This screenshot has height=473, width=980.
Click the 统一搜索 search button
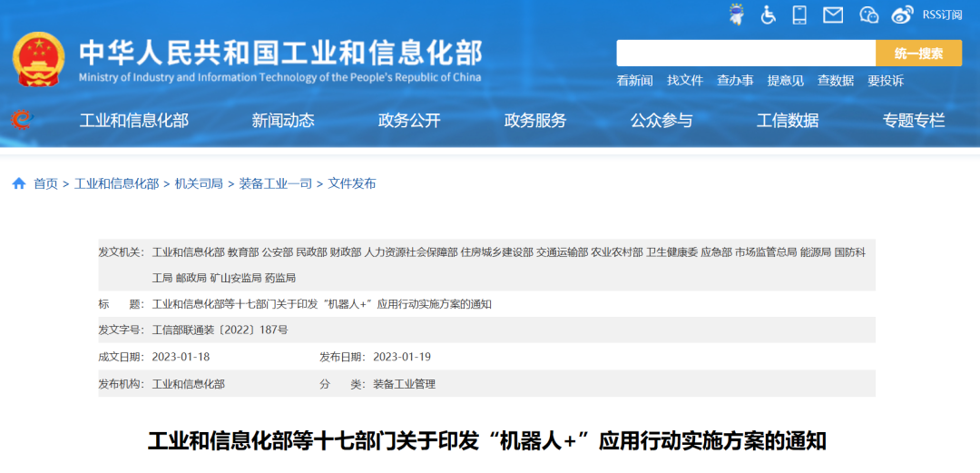point(918,54)
